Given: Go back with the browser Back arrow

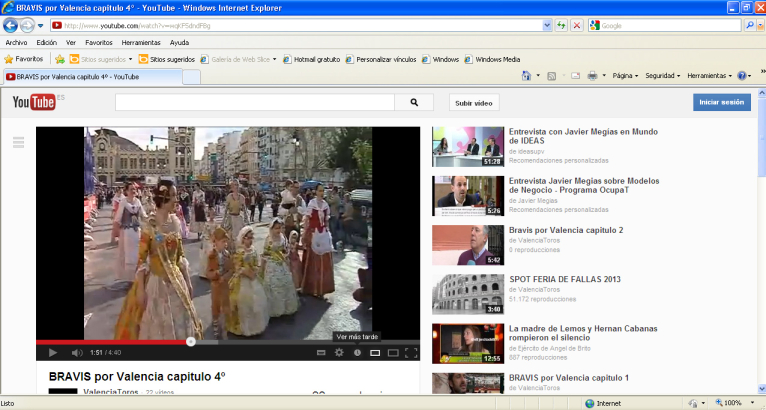Looking at the screenshot, I should (x=10, y=25).
